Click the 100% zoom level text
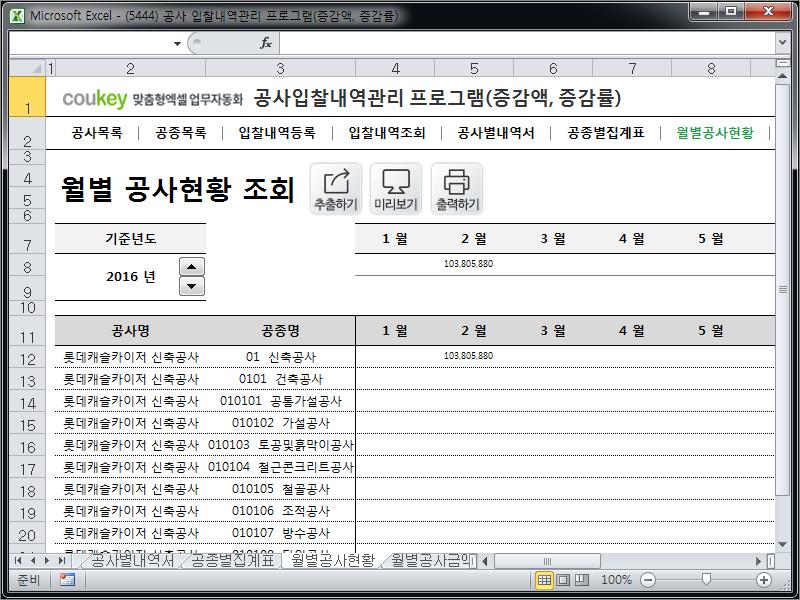Image resolution: width=800 pixels, height=600 pixels. tap(616, 580)
